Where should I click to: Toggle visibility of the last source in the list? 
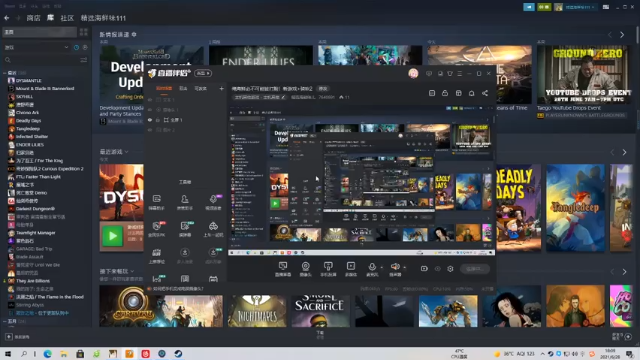[150, 130]
